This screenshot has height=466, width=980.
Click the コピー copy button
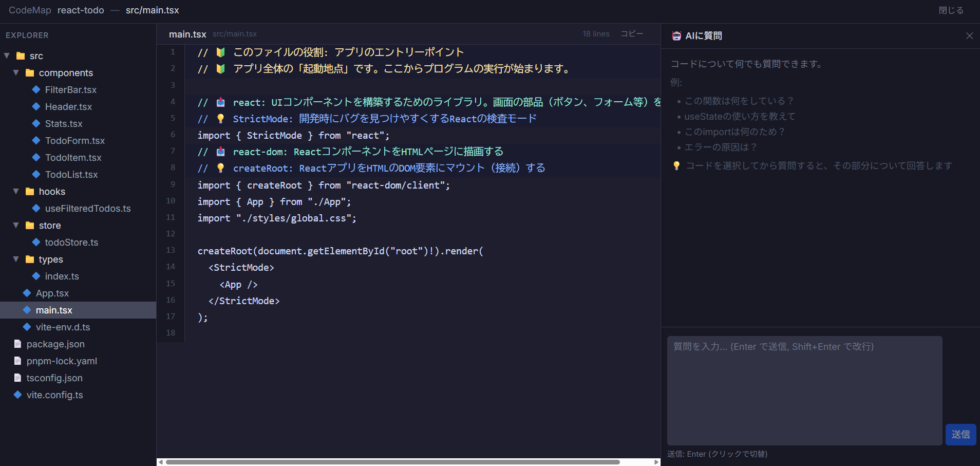(x=632, y=34)
